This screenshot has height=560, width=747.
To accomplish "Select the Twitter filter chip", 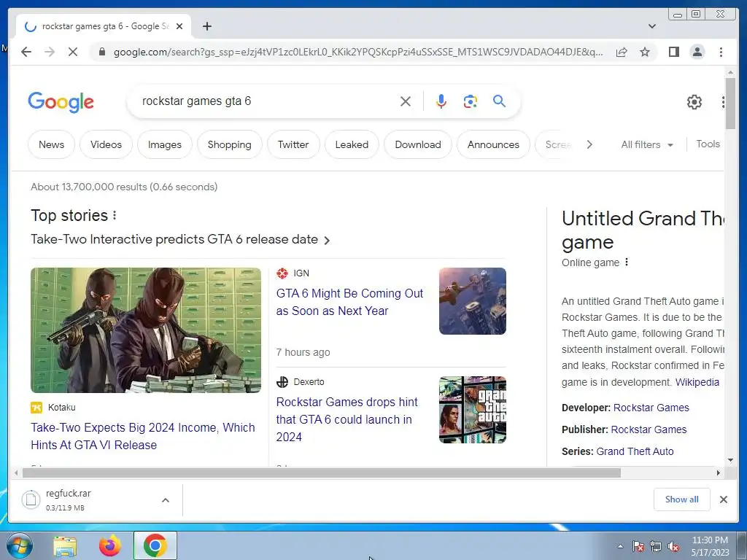I will point(293,144).
